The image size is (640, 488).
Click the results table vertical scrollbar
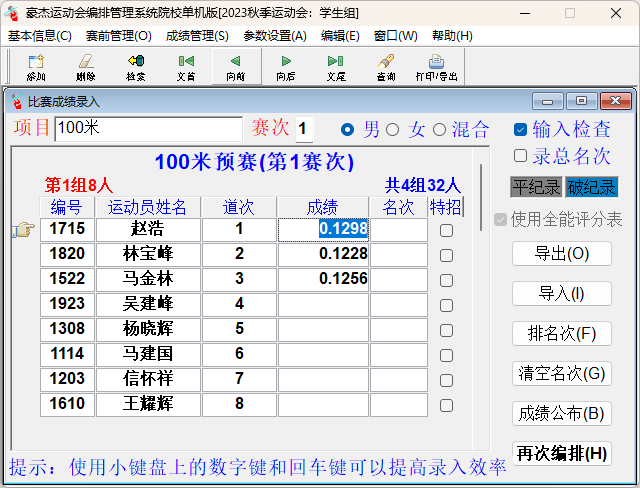481,197
